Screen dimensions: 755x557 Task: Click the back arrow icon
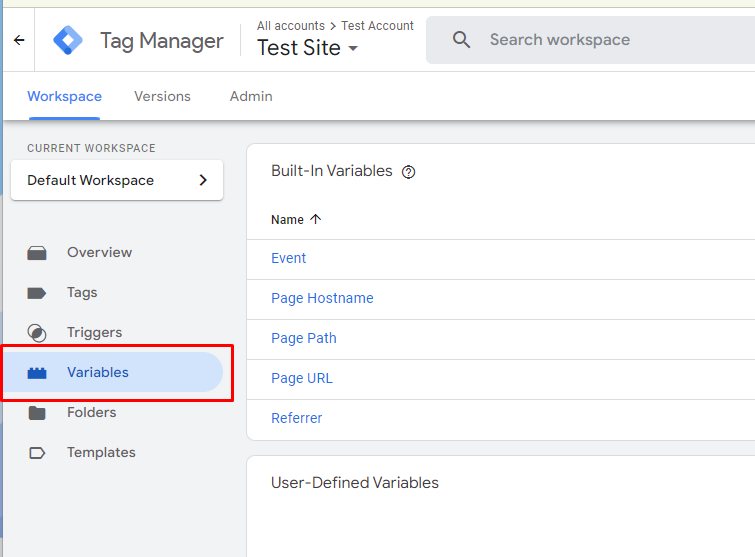(x=19, y=40)
